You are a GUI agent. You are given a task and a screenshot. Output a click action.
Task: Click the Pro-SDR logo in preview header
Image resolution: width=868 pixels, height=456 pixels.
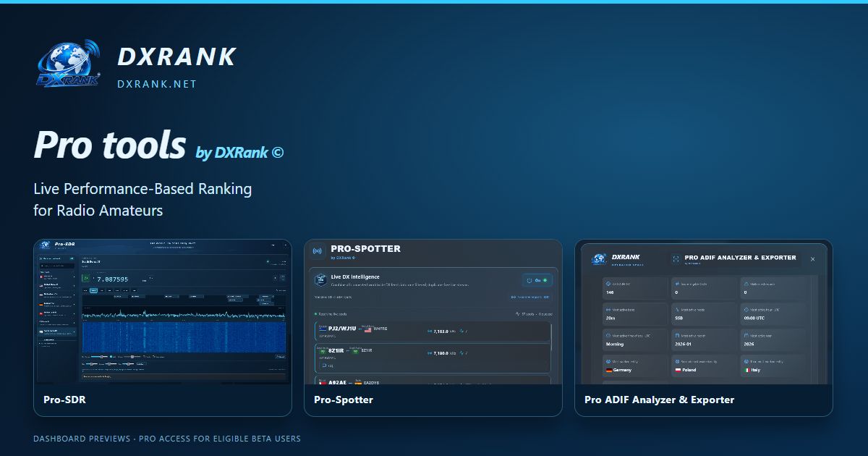click(44, 245)
